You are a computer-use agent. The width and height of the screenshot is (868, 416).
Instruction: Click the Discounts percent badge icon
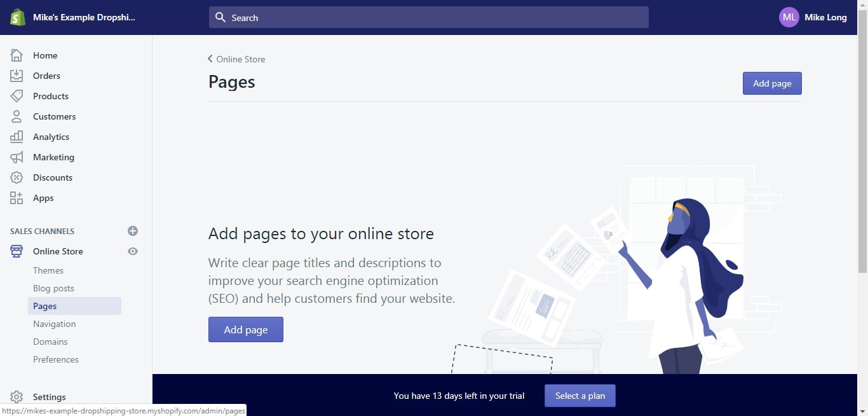[17, 177]
